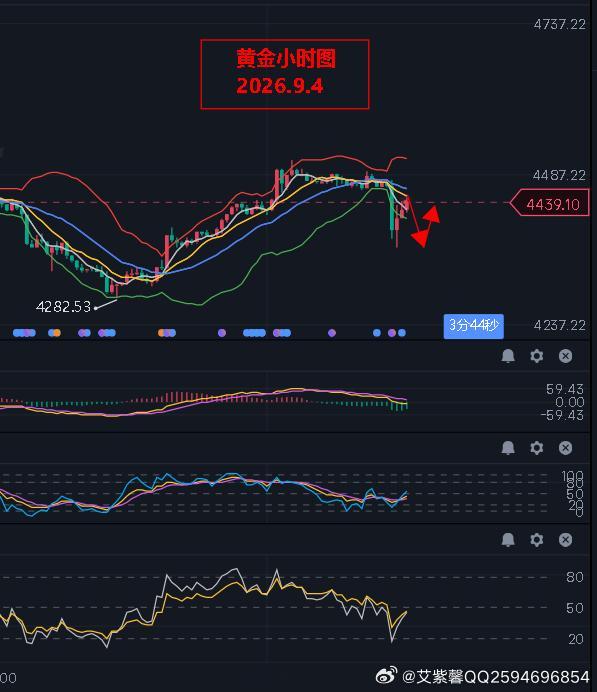Viewport: 597px width, 692px height.
Task: Click the 100 level on the KDJ scale
Action: (x=572, y=475)
